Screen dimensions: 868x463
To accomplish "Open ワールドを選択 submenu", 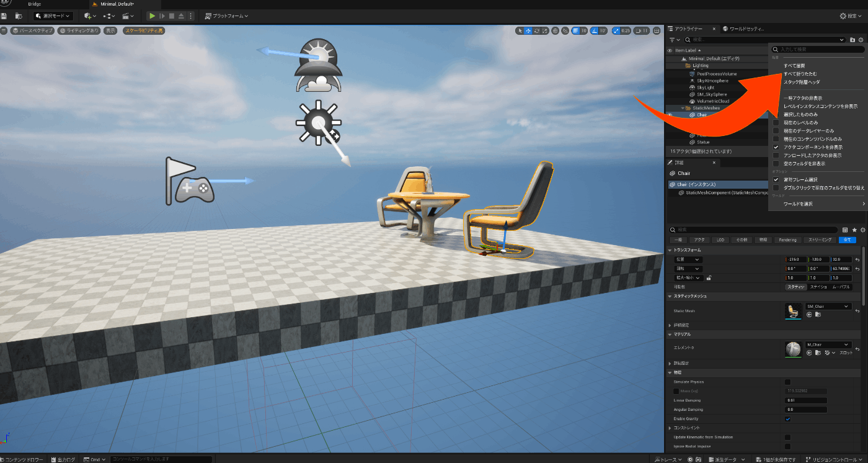I will coord(818,204).
